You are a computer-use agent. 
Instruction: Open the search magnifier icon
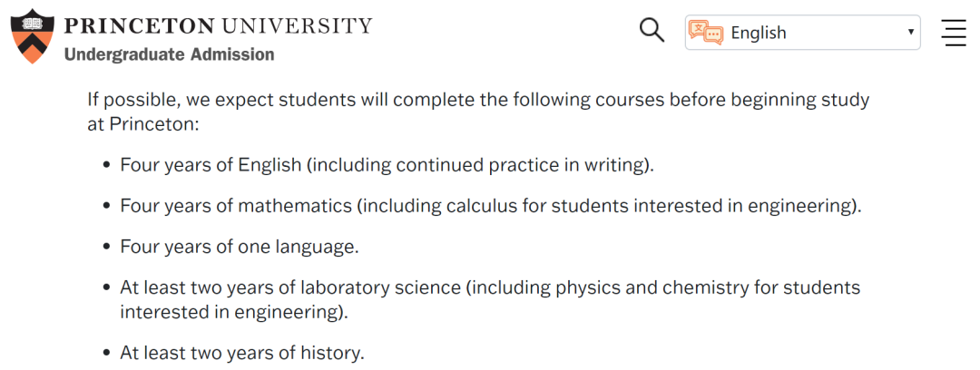pos(652,31)
